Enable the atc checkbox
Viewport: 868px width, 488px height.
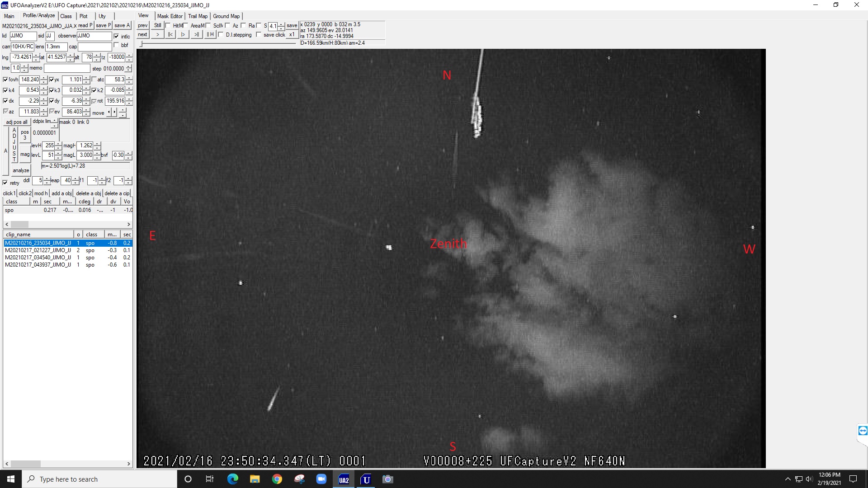[x=94, y=80]
